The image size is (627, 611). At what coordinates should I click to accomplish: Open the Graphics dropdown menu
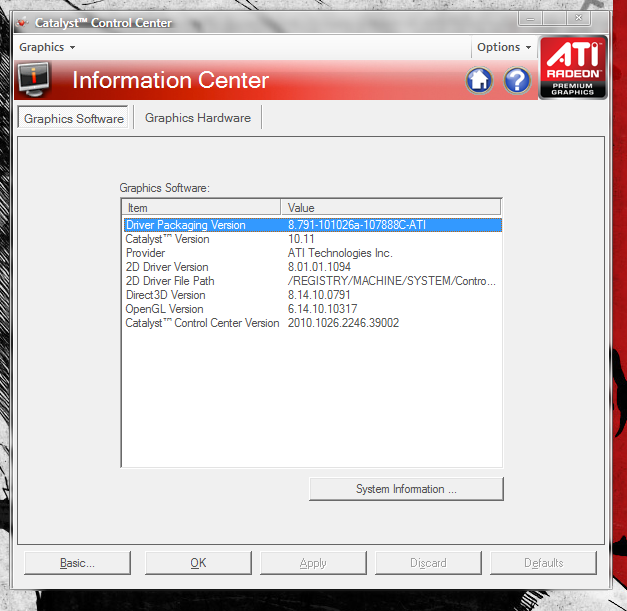[x=47, y=47]
